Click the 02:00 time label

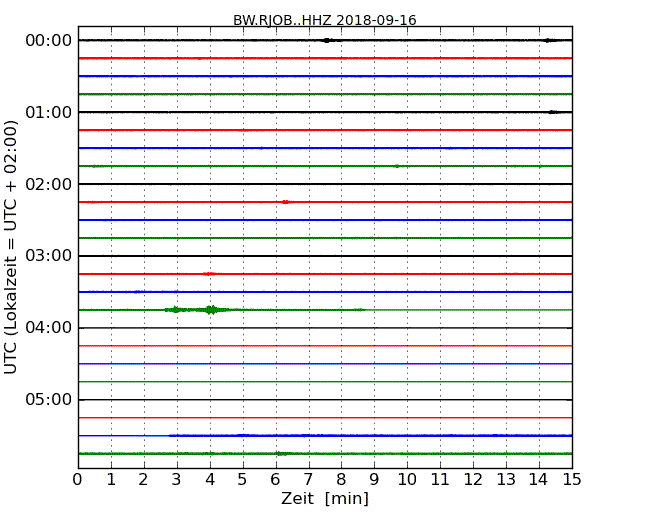coord(49,184)
